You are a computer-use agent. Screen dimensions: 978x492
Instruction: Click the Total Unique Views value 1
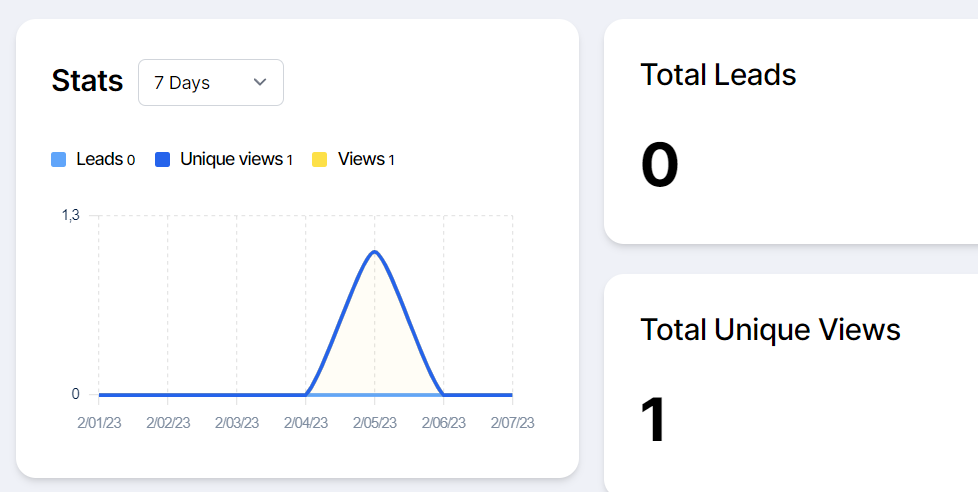point(654,420)
